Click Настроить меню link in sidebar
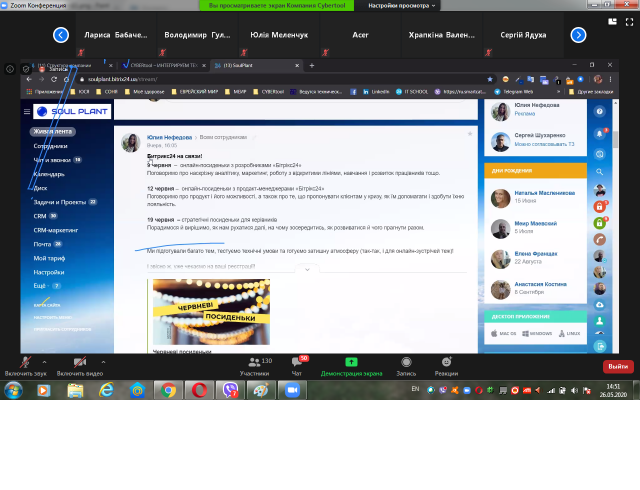 pos(53,317)
